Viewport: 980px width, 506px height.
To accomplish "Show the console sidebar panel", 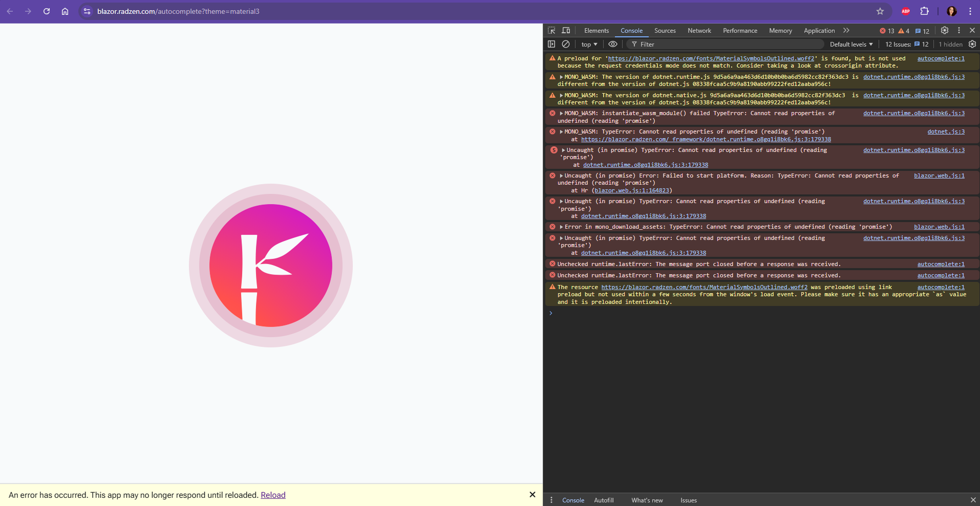I will tap(551, 45).
